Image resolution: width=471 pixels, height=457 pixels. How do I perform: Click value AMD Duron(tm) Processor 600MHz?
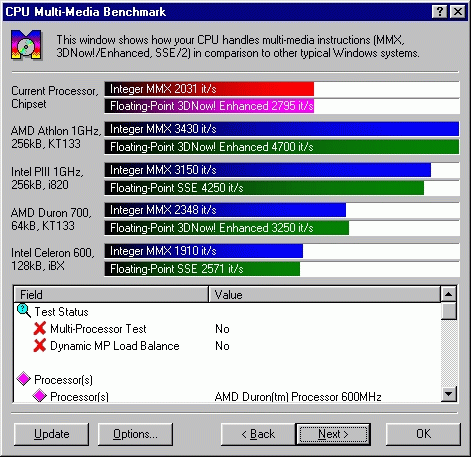(x=298, y=397)
